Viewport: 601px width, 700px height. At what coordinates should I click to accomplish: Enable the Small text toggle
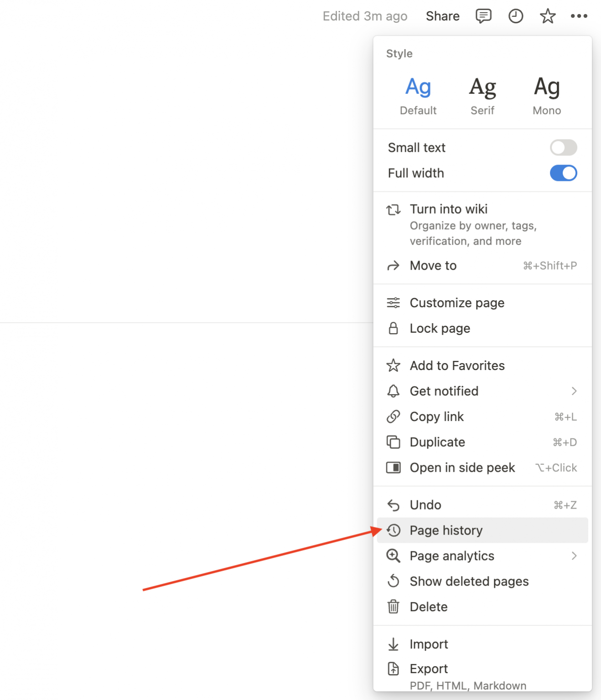click(564, 148)
